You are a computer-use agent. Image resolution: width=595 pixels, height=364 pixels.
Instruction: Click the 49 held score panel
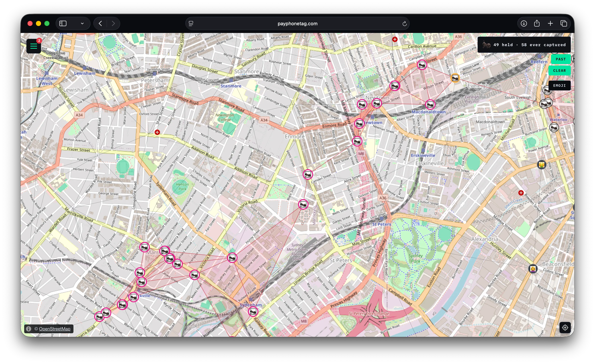[x=524, y=45]
